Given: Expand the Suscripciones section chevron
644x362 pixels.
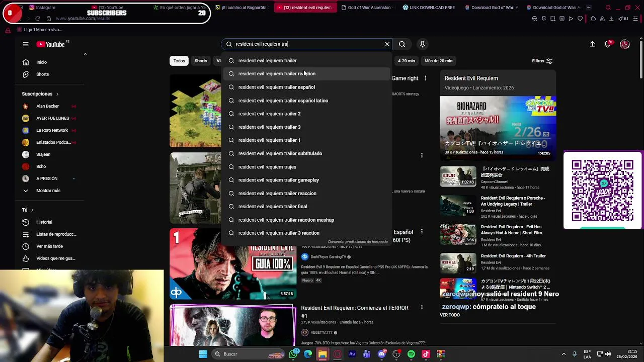Looking at the screenshot, I should (57, 94).
